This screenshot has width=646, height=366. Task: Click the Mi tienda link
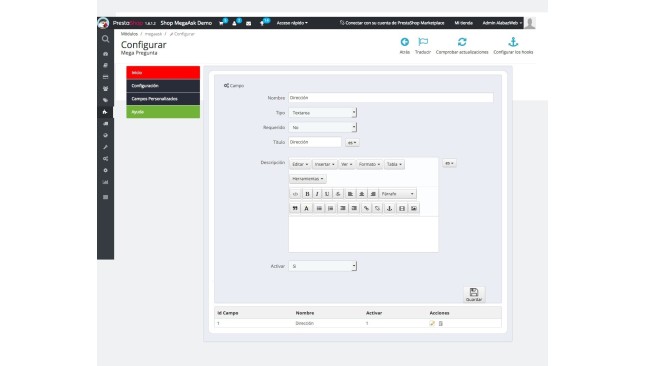click(x=463, y=23)
